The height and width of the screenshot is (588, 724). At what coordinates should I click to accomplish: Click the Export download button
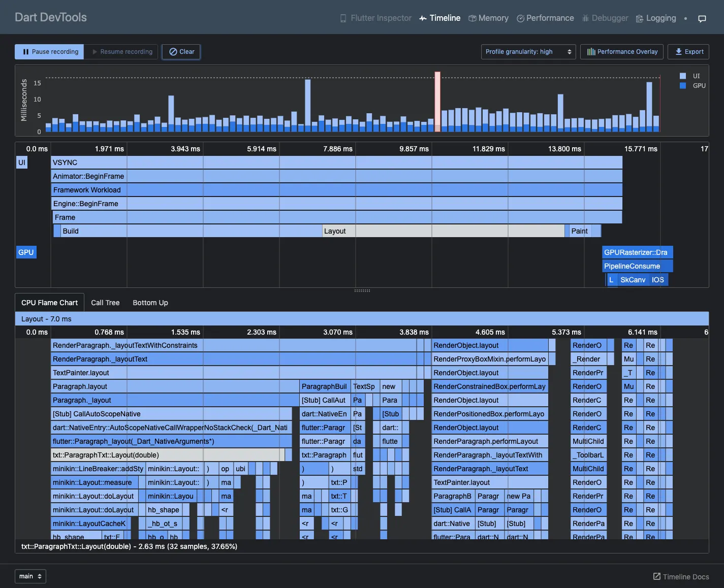click(688, 52)
